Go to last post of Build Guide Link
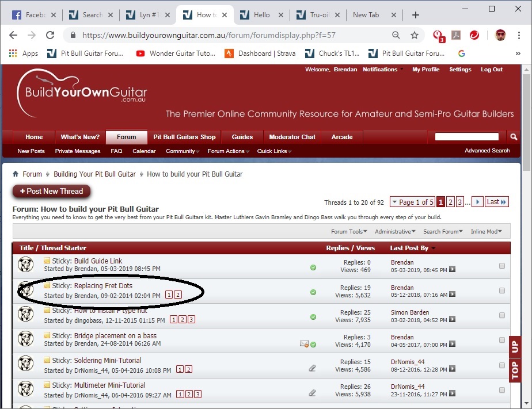532x409 pixels. 452,270
